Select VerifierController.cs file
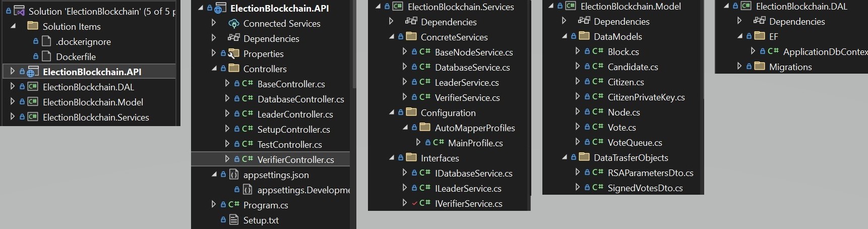This screenshot has height=229, width=868. coord(295,160)
